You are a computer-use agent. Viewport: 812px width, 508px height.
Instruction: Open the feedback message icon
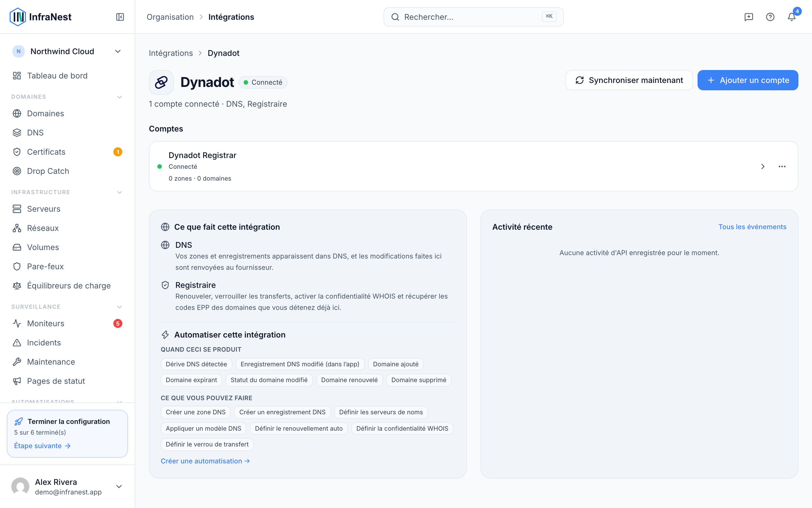click(749, 17)
